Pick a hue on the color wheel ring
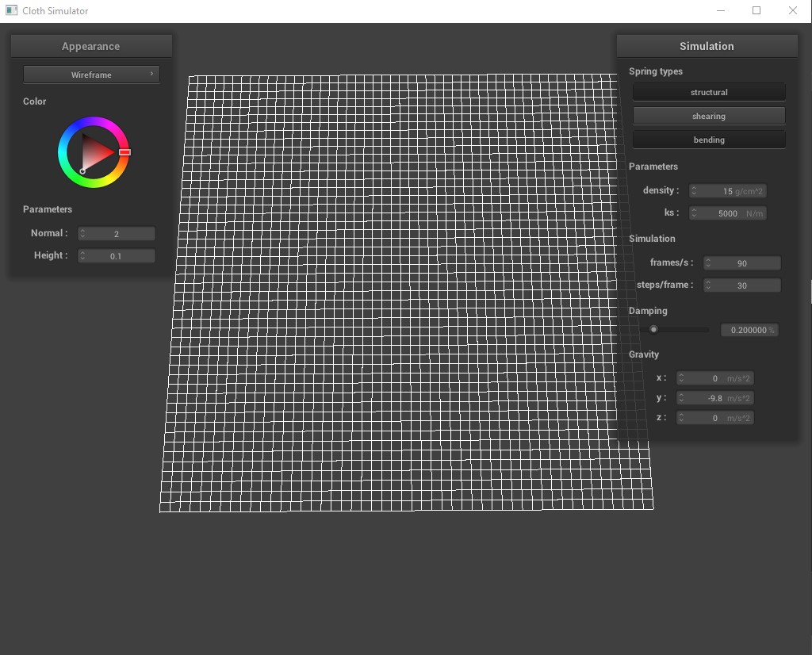Screen dimensions: 812x655 point(94,123)
